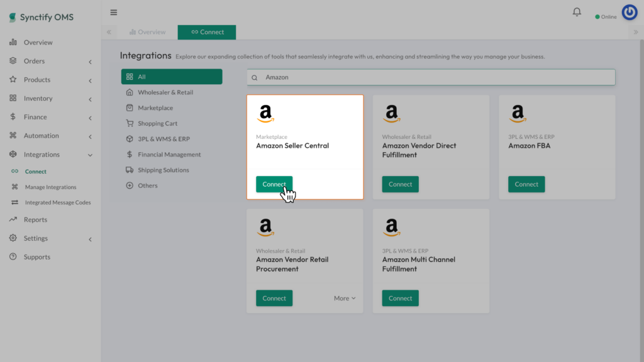Collapse the Integrations submenu chevron
Viewport: 644px width, 362px height.
tap(90, 155)
